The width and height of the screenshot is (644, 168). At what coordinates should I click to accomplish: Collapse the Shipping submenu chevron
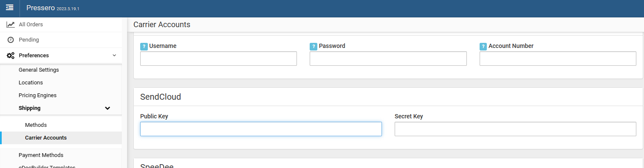[107, 108]
